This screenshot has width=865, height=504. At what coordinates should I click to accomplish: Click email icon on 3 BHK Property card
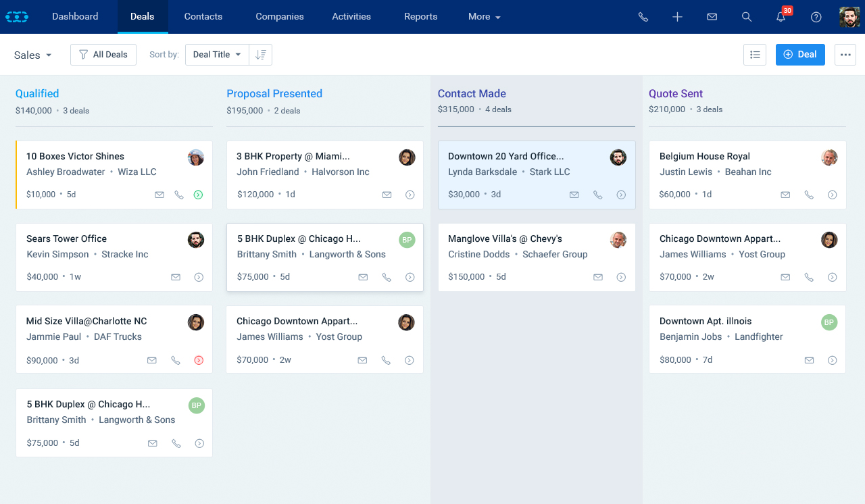tap(387, 195)
